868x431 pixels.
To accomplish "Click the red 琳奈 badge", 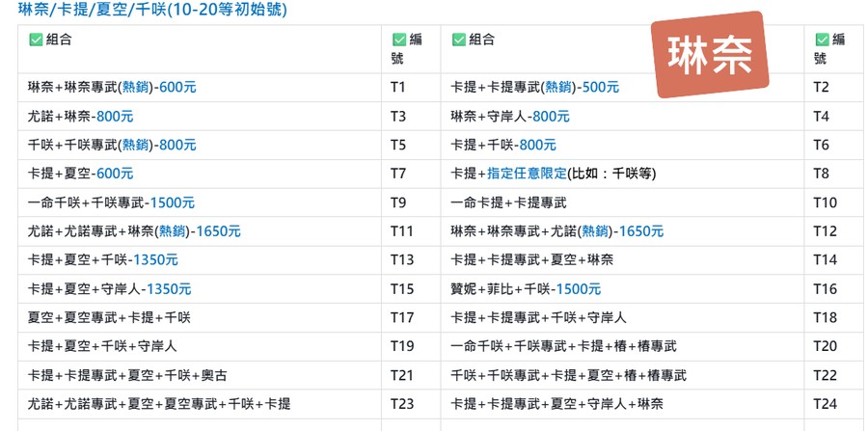I will [709, 56].
